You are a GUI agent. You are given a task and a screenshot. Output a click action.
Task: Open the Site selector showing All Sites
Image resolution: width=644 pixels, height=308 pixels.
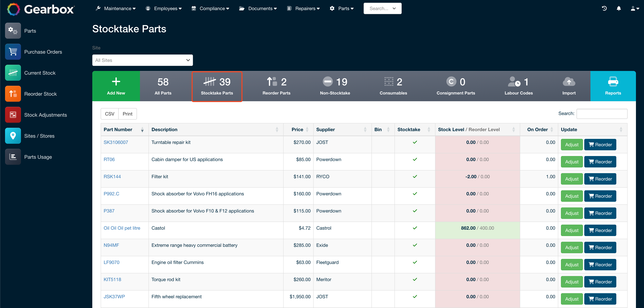[142, 60]
